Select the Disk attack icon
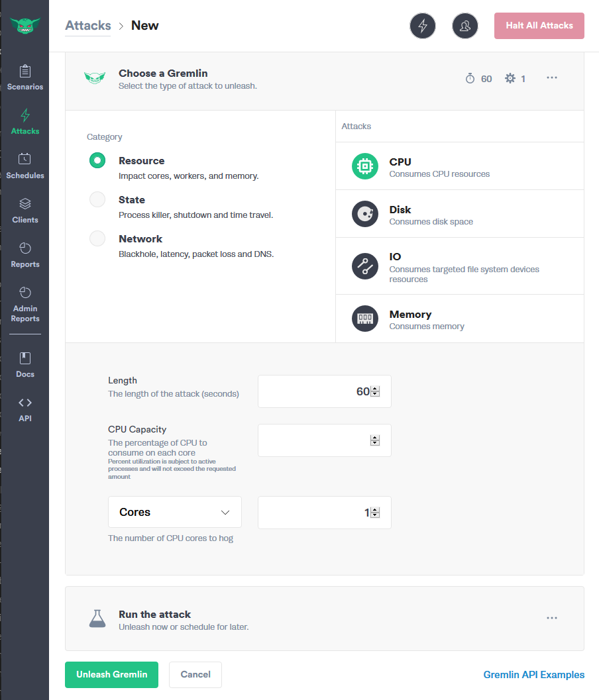The image size is (599, 700). click(x=365, y=214)
